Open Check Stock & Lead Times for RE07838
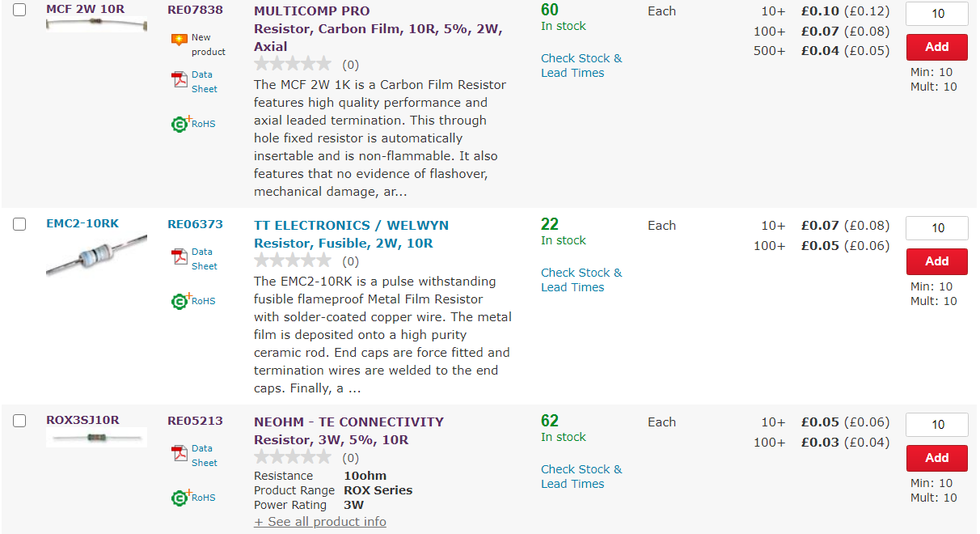Screen dimensions: 980x534 coord(581,66)
